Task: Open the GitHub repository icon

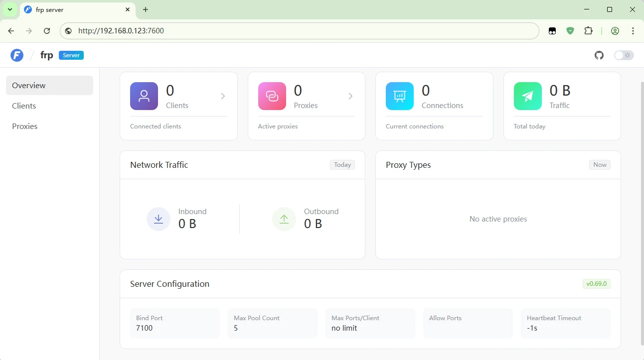Action: click(599, 55)
